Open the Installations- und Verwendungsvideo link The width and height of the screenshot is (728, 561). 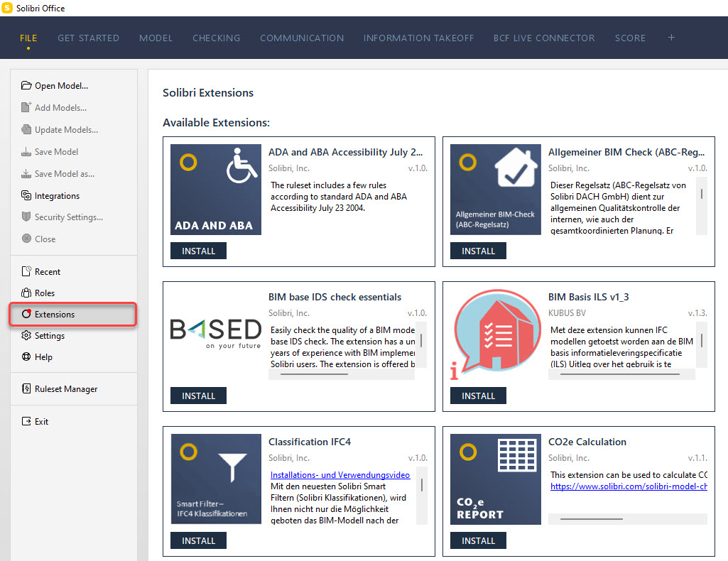[x=339, y=474]
